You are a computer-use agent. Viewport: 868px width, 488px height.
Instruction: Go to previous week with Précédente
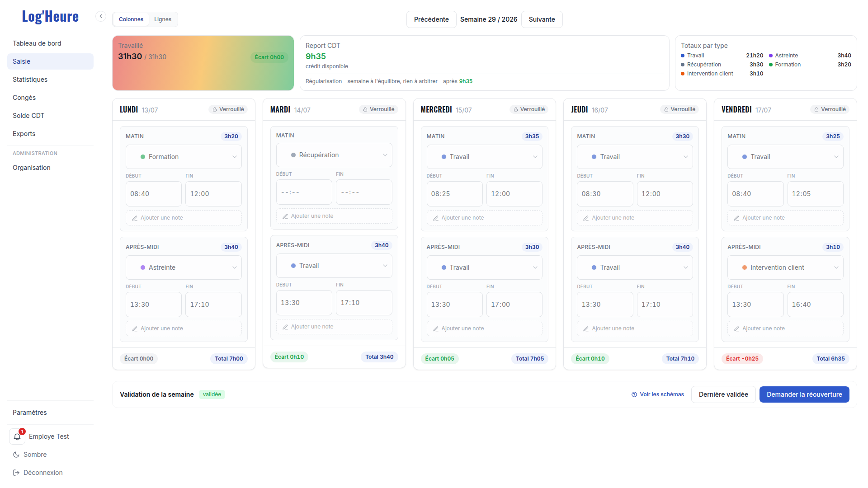click(x=431, y=19)
